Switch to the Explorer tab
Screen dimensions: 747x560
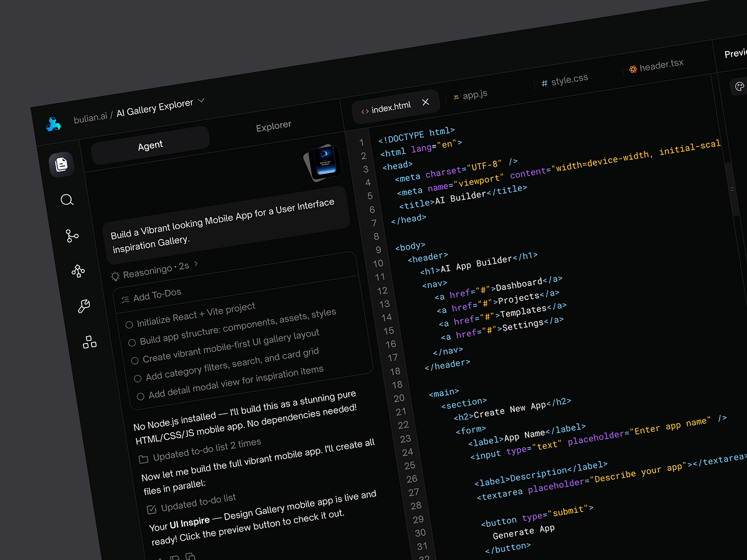click(x=273, y=126)
